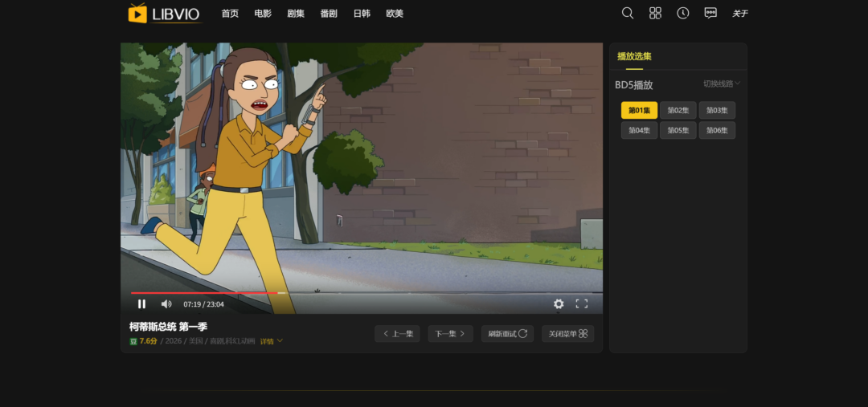Expand 切换线路 dropdown

tap(722, 83)
